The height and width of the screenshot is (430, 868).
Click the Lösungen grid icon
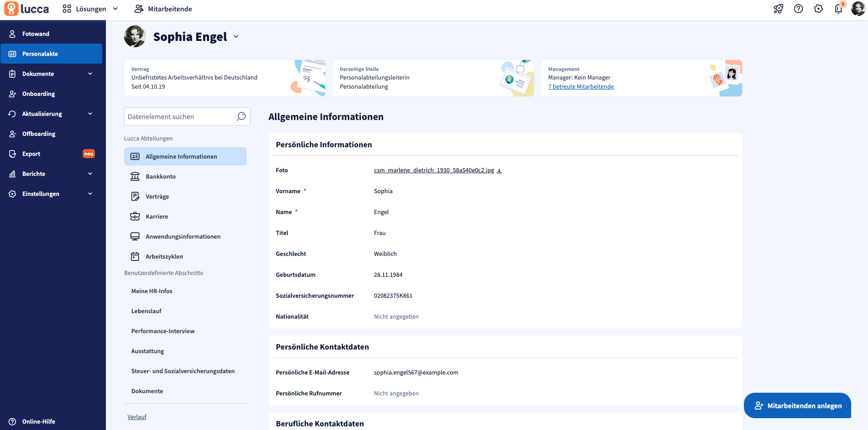click(67, 9)
